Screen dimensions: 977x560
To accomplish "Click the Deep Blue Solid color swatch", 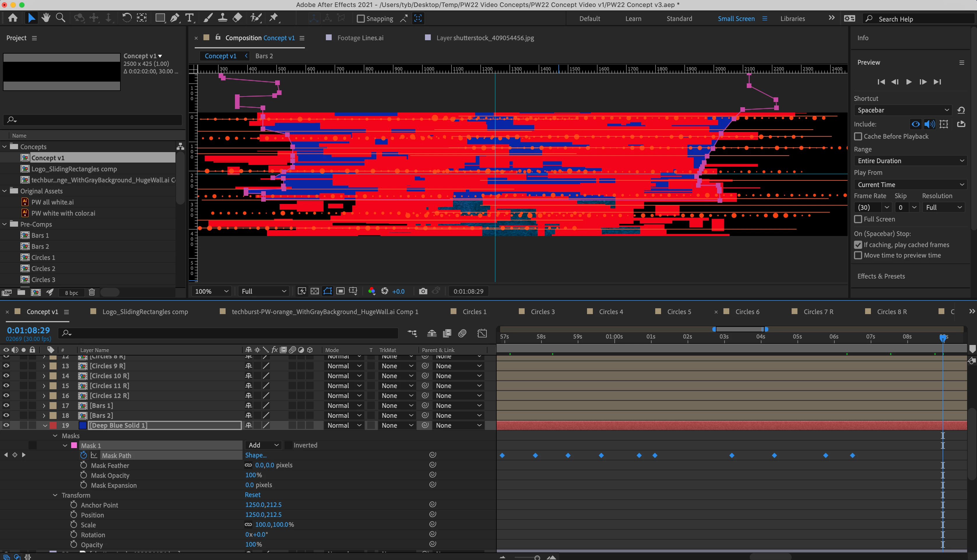I will tap(82, 425).
